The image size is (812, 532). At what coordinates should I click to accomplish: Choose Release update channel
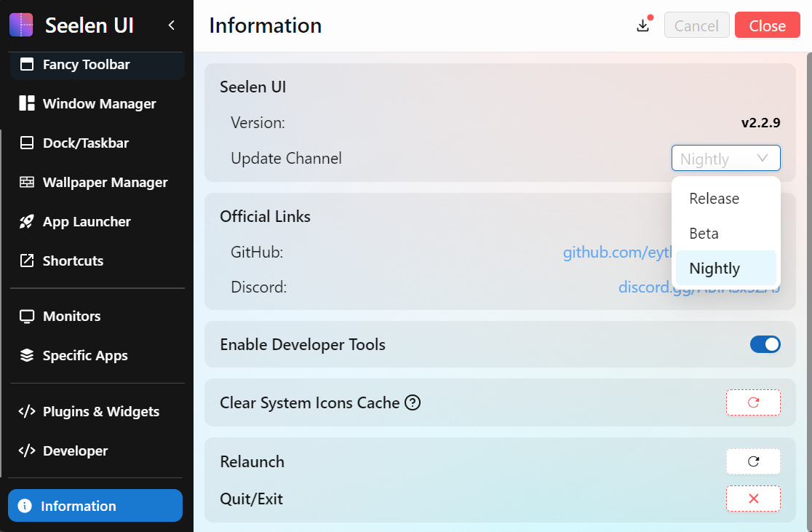coord(725,199)
